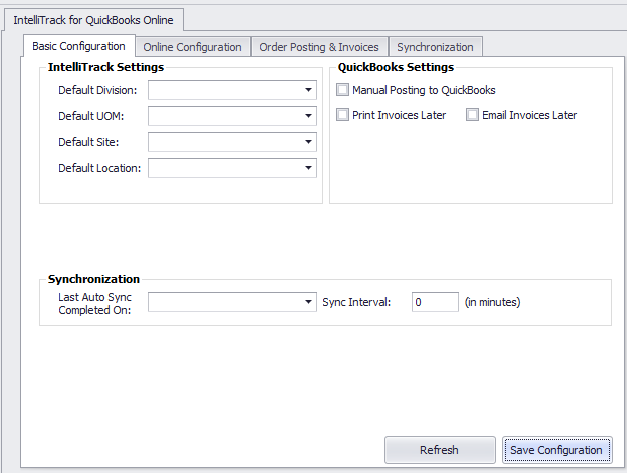
Task: Click the IntelliTrack Settings group heading
Action: coord(106,67)
